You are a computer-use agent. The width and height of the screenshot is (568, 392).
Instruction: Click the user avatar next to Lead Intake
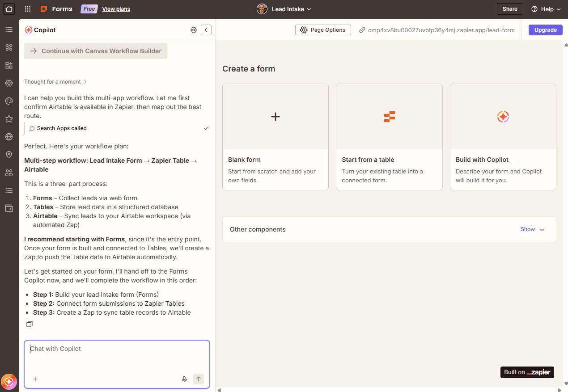(262, 9)
